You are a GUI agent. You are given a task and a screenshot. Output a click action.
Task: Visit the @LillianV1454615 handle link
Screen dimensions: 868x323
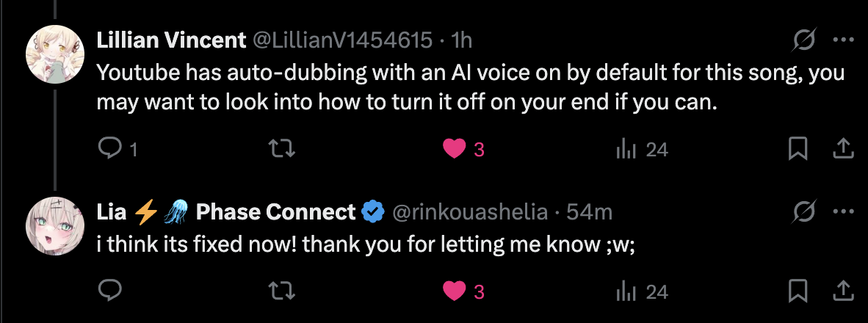point(343,40)
